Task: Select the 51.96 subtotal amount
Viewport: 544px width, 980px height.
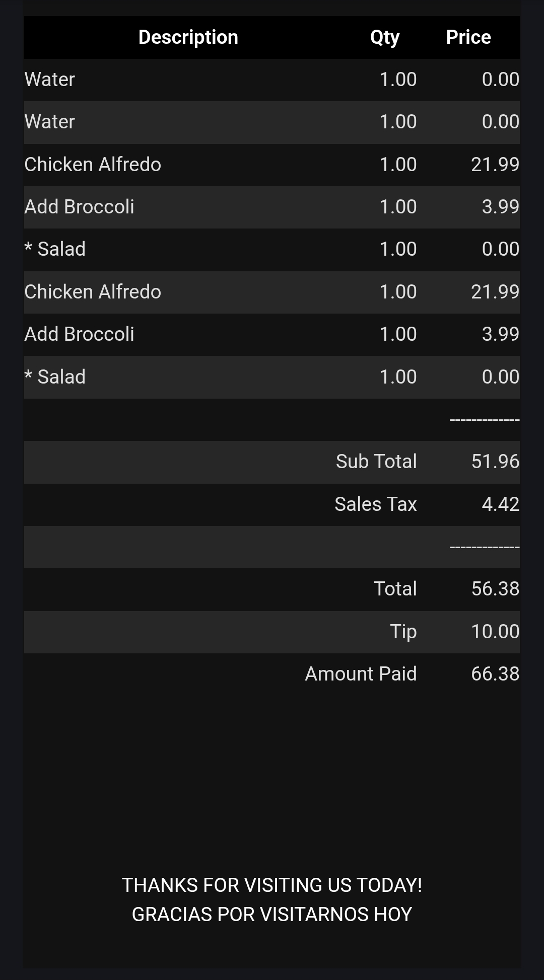Action: point(495,462)
